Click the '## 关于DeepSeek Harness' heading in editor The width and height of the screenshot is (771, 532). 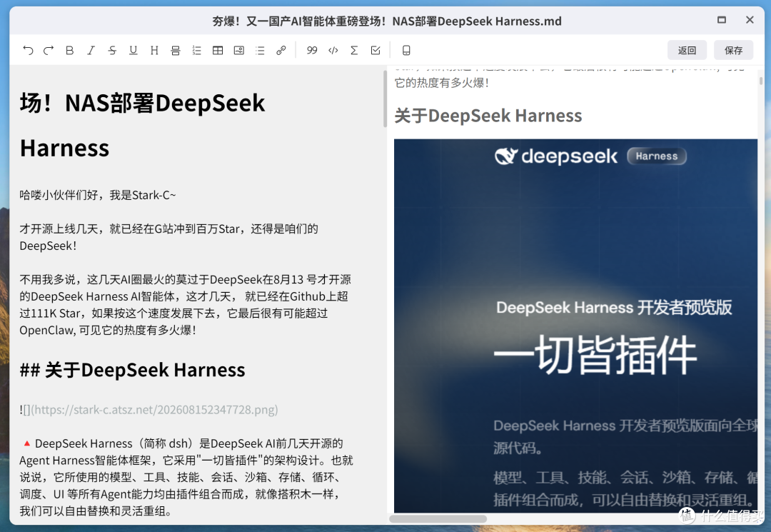pos(132,370)
